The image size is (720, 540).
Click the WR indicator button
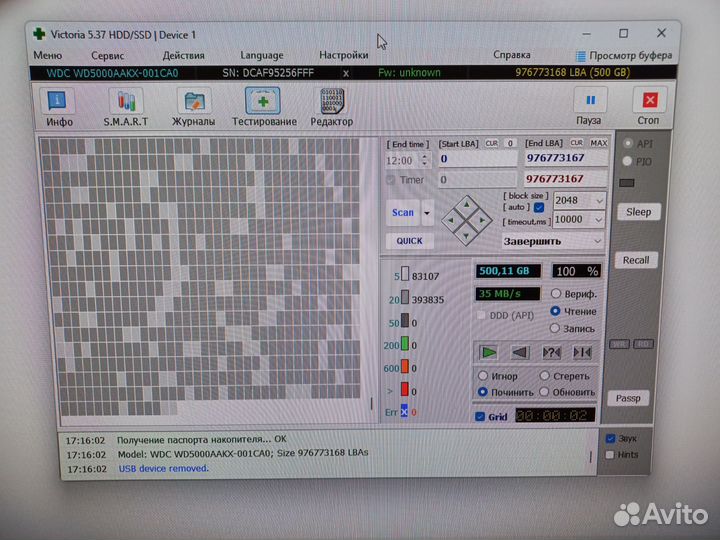[x=619, y=344]
